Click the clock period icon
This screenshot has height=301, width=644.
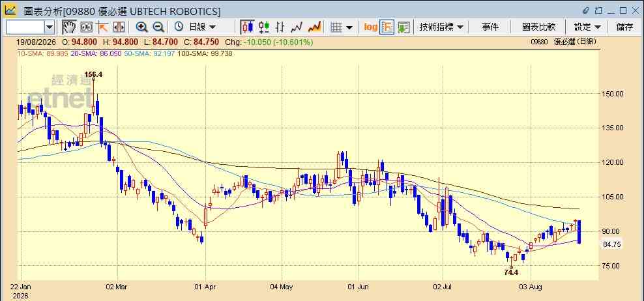179,27
